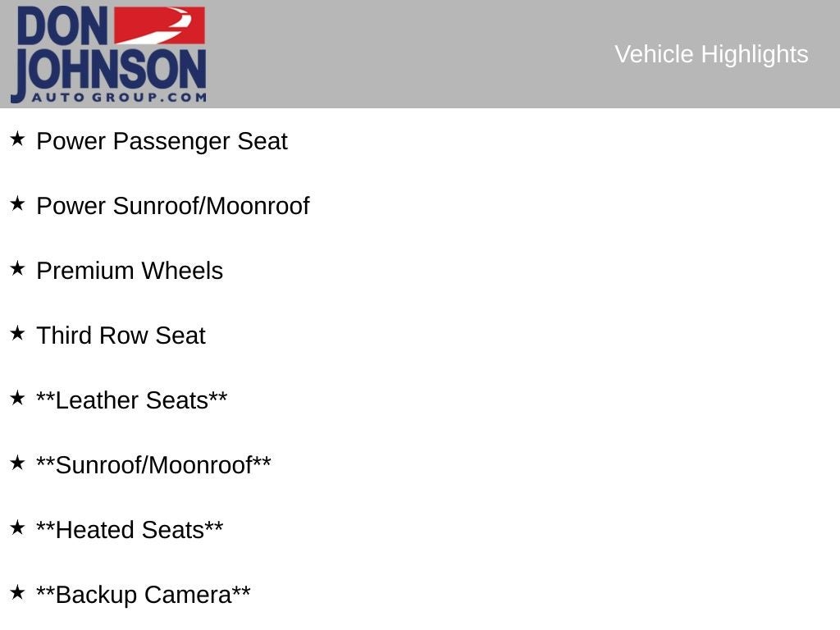Click the red flag in the logo
Screen dimensions: 840x630
(159, 25)
